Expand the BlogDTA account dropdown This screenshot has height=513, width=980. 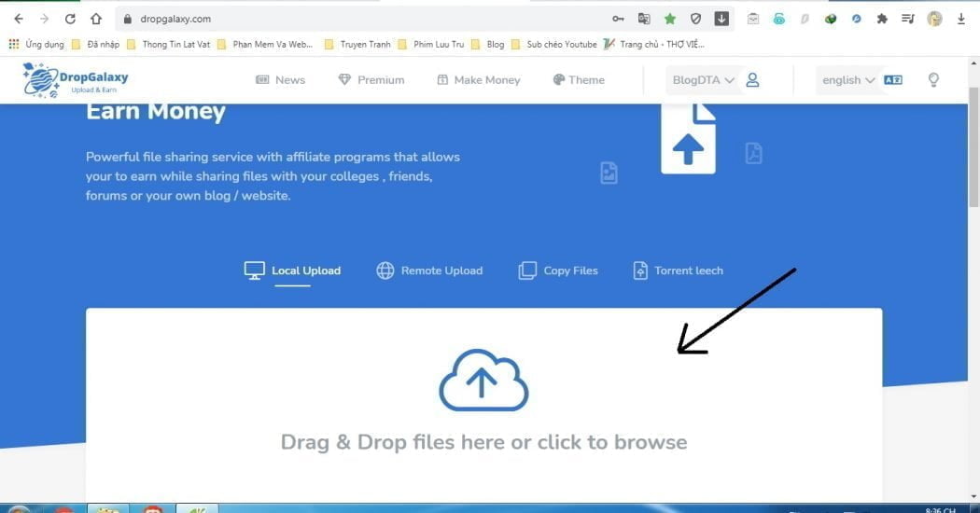coord(703,80)
